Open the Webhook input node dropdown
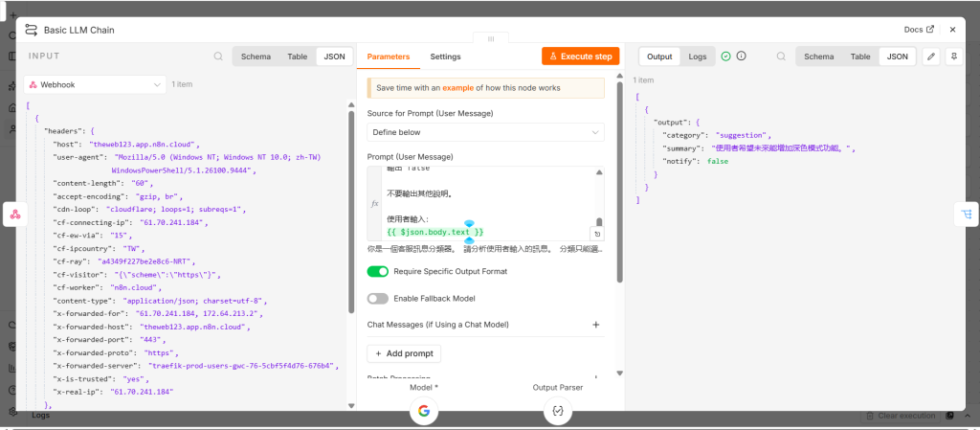The width and height of the screenshot is (980, 430). point(95,84)
